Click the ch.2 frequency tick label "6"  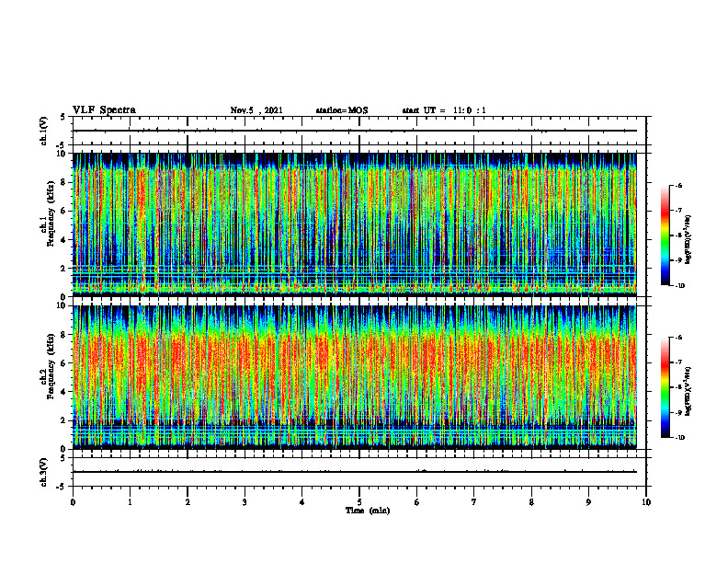coord(63,363)
